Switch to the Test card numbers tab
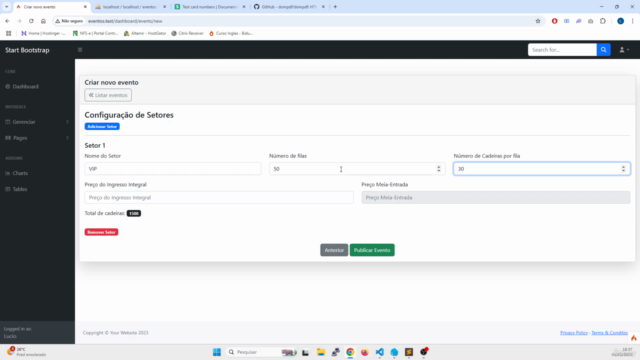Image resolution: width=640 pixels, height=360 pixels. tap(210, 7)
